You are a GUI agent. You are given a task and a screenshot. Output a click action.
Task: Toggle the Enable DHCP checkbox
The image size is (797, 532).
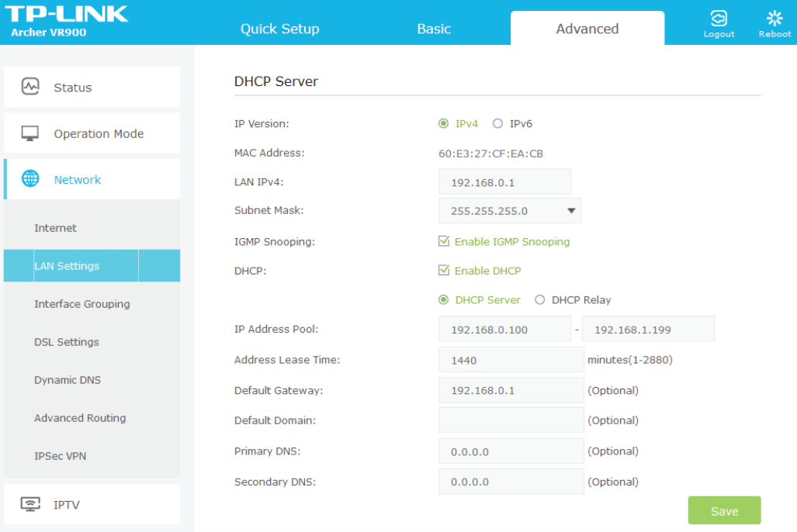(x=444, y=271)
